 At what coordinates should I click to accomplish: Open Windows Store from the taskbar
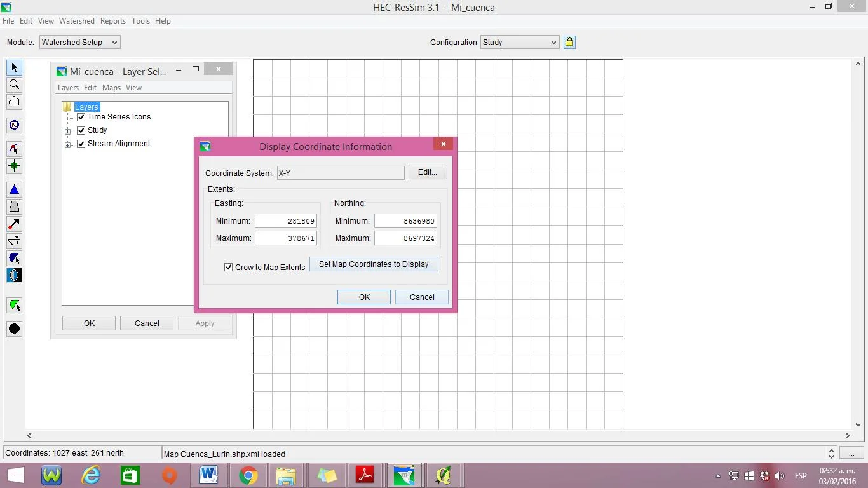coord(130,475)
